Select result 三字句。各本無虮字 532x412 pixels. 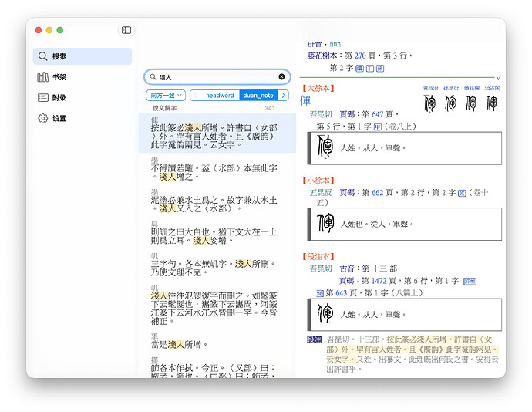[x=217, y=265]
